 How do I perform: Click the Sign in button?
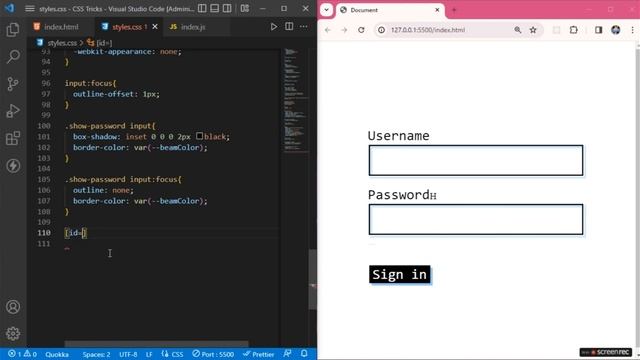point(400,274)
